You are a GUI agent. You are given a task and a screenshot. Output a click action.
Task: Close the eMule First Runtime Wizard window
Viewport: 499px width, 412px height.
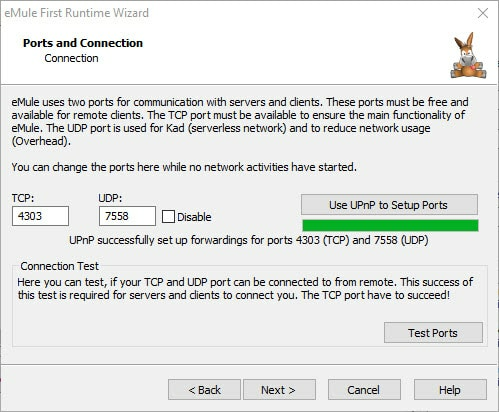(x=483, y=13)
